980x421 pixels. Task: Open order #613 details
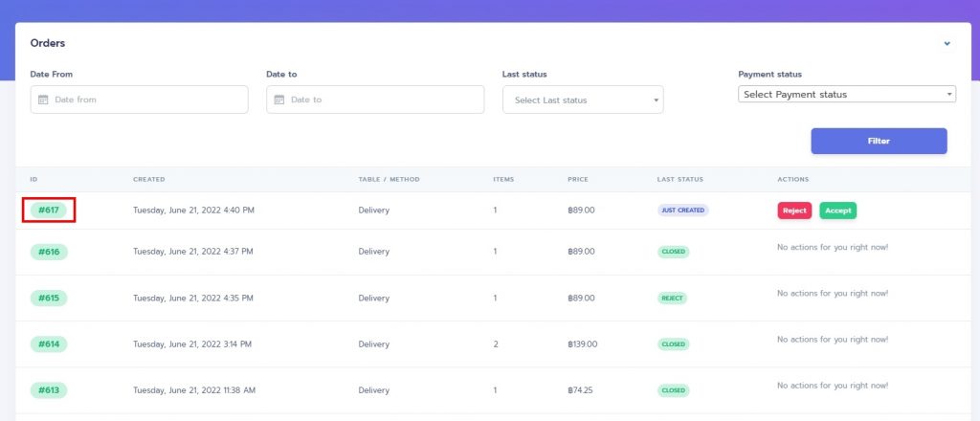click(49, 390)
